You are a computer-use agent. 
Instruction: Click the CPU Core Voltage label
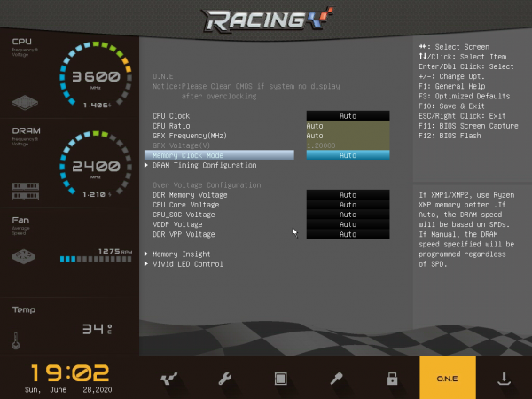pos(185,205)
